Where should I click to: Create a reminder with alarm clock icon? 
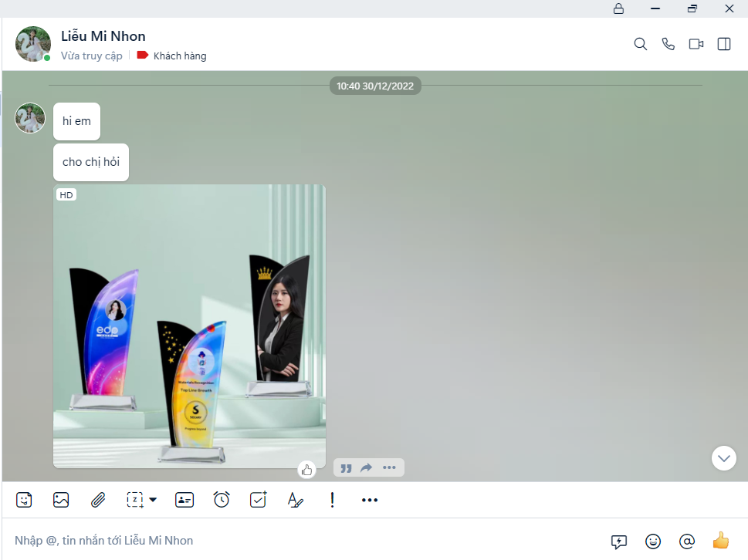point(222,500)
